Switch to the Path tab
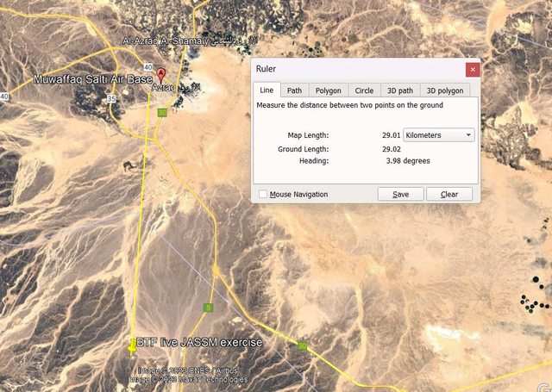The height and width of the screenshot is (392, 552). 294,90
